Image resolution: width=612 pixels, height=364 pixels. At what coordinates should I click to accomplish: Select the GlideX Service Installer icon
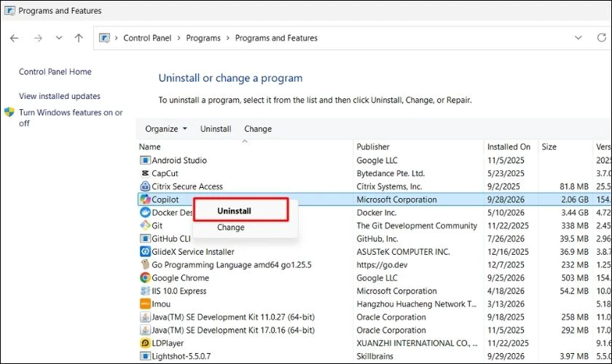point(145,252)
